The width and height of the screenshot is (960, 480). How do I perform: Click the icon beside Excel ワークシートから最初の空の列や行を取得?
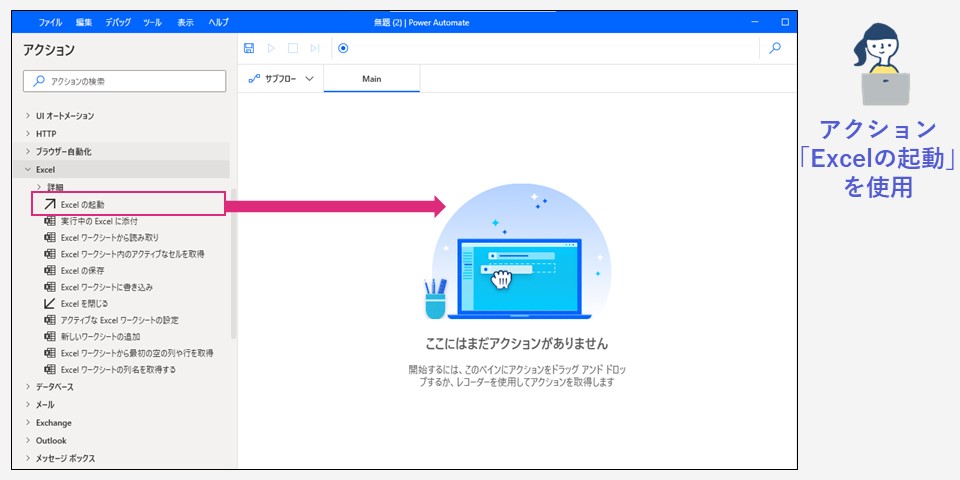click(x=50, y=353)
